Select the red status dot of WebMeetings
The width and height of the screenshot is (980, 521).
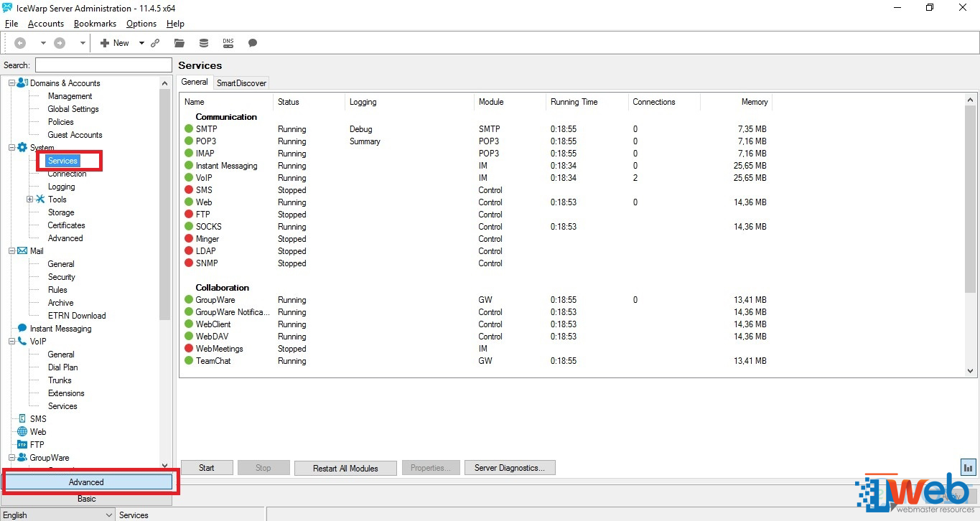[x=189, y=349]
